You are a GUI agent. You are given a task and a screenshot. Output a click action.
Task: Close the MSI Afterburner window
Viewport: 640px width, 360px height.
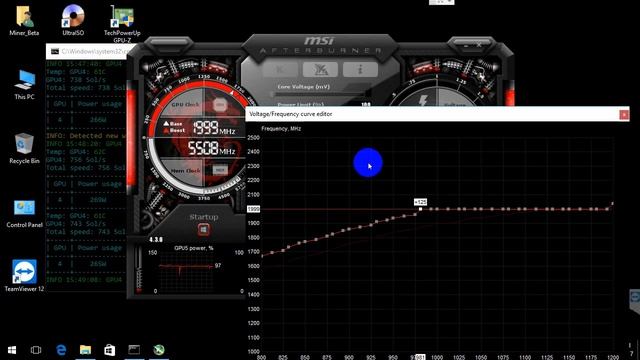pos(479,45)
